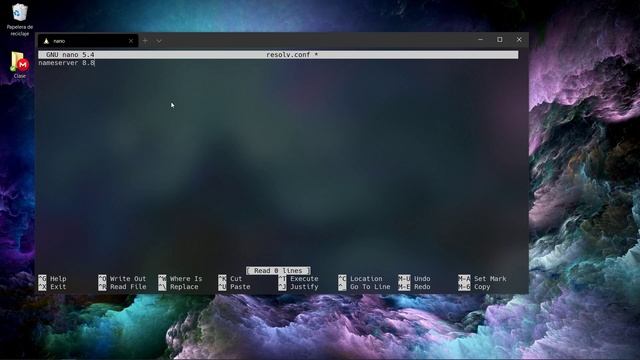The image size is (640, 360).
Task: Click the Location shortcut label
Action: (x=366, y=279)
